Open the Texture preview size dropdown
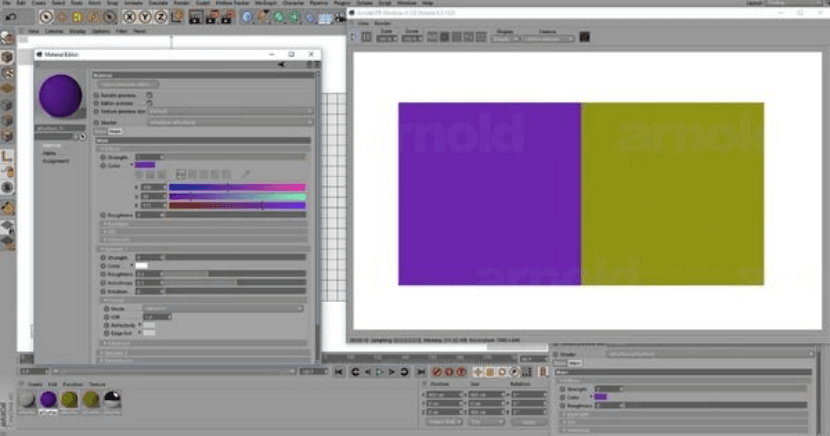Screen dimensions: 830x436 230,111
